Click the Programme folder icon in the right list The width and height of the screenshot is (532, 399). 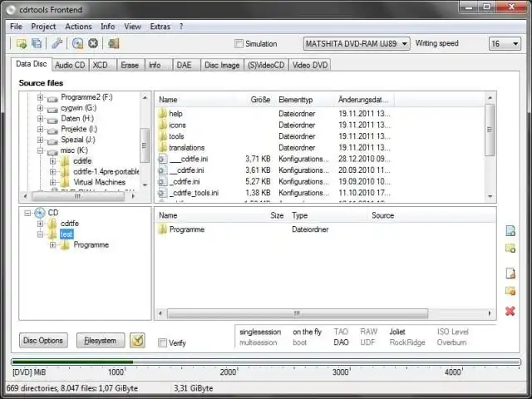click(163, 229)
